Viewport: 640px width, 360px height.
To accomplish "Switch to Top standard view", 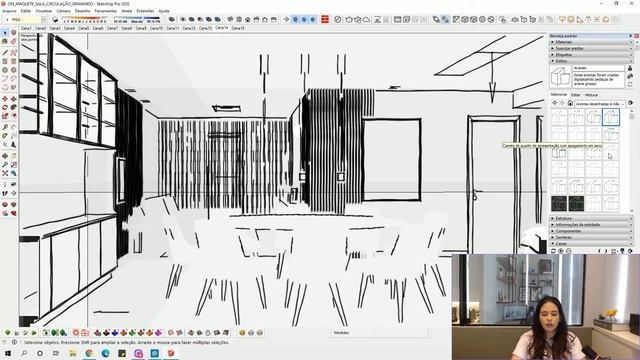I will [x=239, y=19].
